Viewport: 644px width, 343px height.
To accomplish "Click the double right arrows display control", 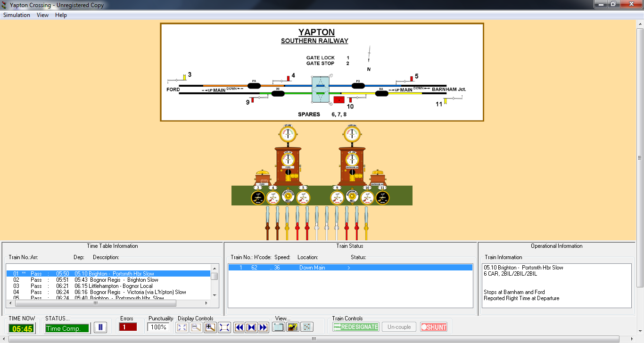I will click(263, 327).
